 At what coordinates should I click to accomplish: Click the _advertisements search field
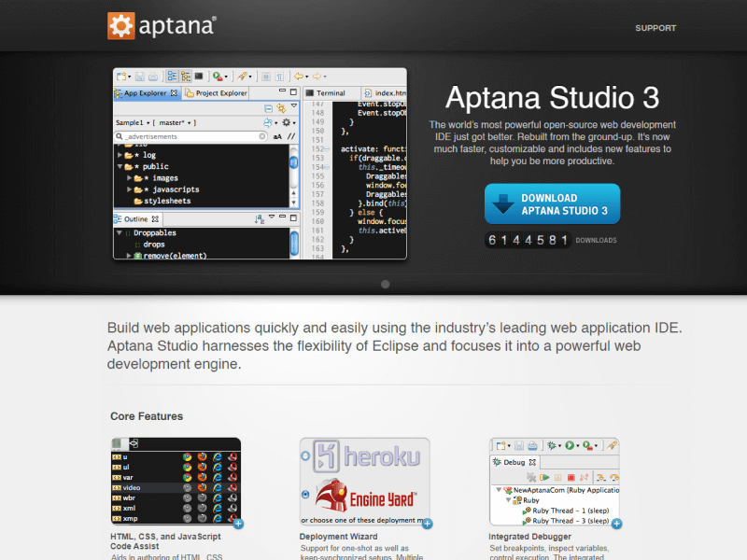tap(190, 136)
